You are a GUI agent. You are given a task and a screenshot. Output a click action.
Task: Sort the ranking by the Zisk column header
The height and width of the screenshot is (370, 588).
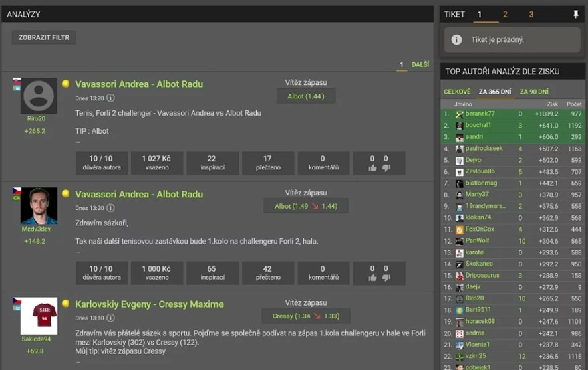[x=552, y=104]
